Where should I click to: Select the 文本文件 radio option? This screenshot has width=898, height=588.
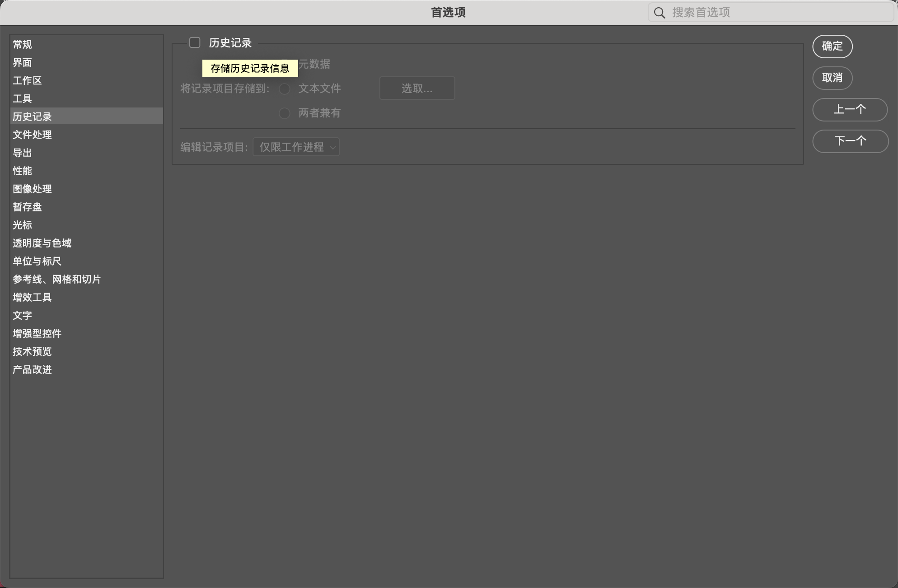pyautogui.click(x=285, y=89)
